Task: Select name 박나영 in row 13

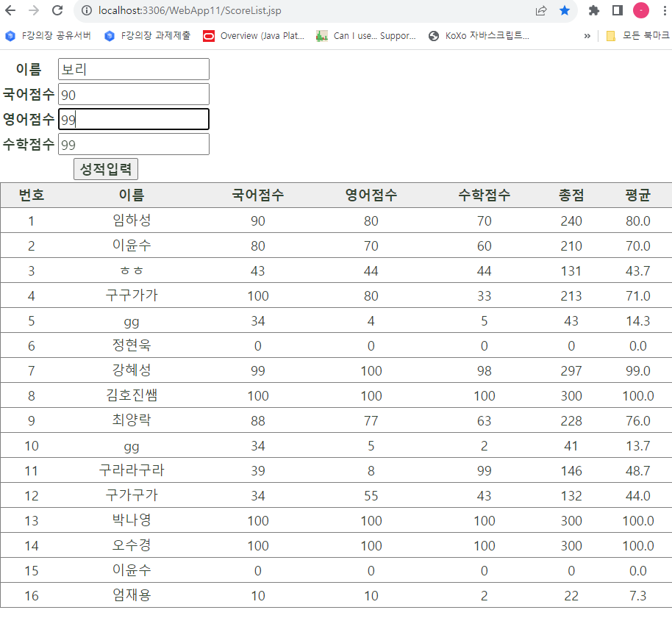Action: [132, 520]
